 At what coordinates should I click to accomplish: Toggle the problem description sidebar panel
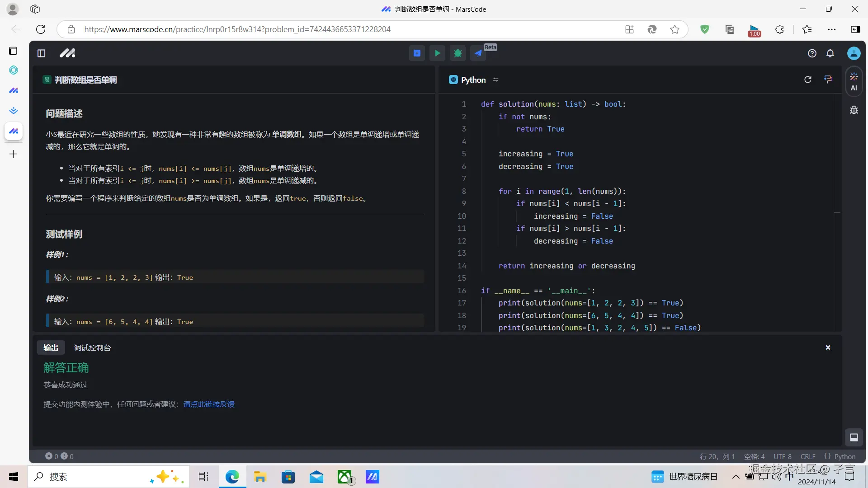[41, 53]
